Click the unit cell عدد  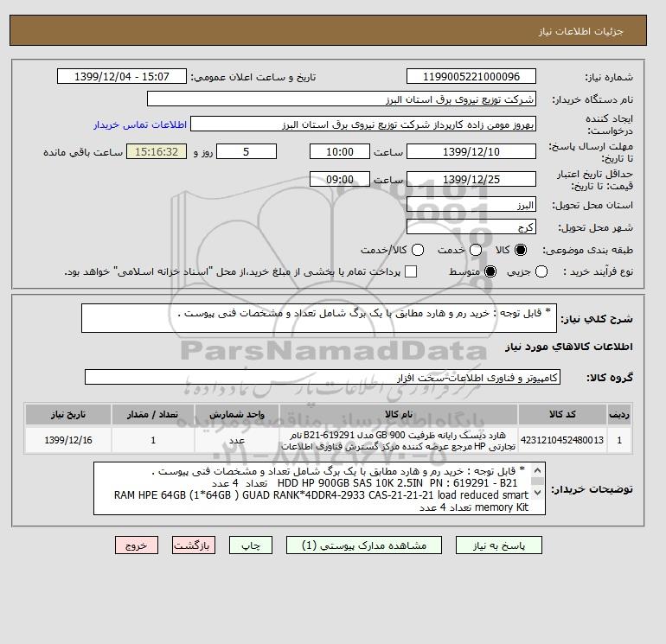tap(237, 440)
